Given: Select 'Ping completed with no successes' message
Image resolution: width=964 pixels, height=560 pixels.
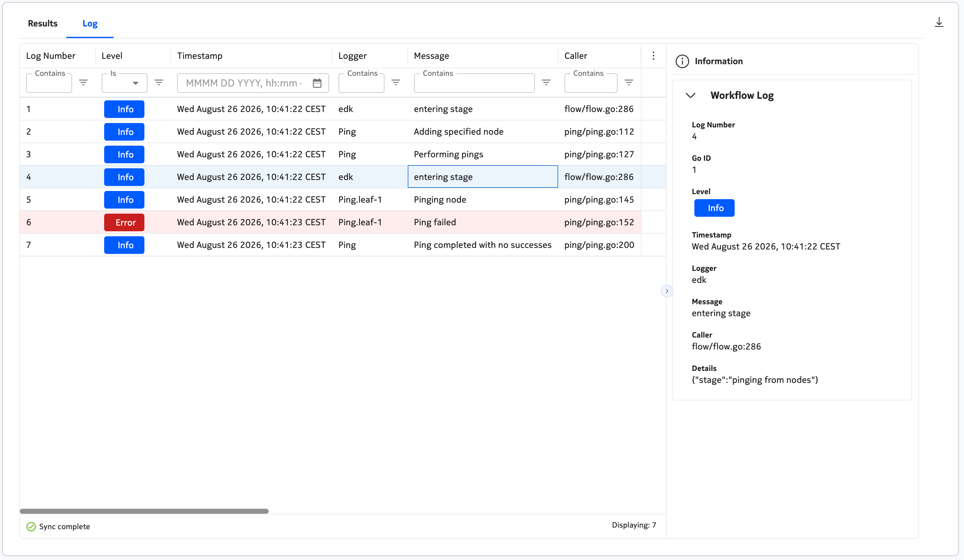Looking at the screenshot, I should (x=483, y=245).
